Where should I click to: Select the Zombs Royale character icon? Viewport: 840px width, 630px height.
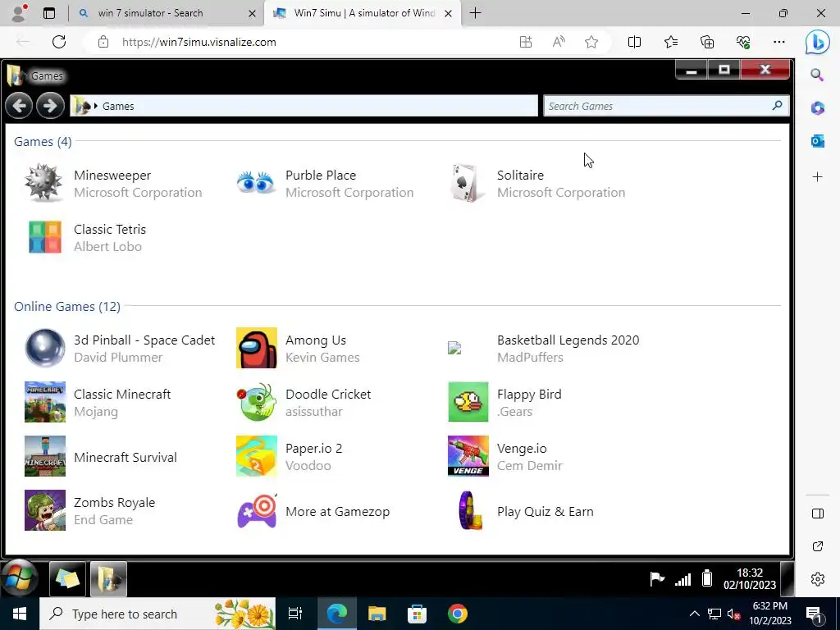coord(45,510)
